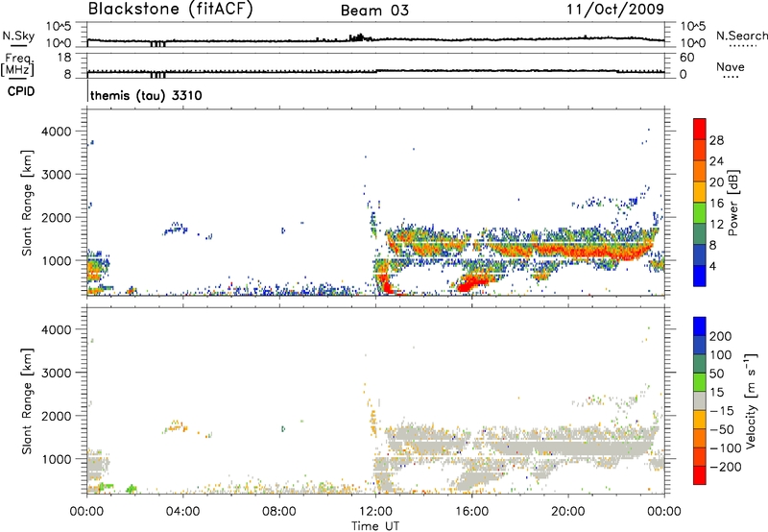Image resolution: width=768 pixels, height=532 pixels.
Task: Click the 'themis (tau) 3310' text
Action: [x=146, y=95]
